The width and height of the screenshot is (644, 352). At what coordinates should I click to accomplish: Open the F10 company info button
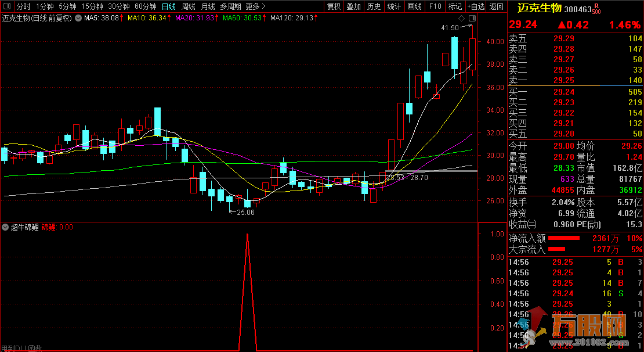pyautogui.click(x=435, y=6)
